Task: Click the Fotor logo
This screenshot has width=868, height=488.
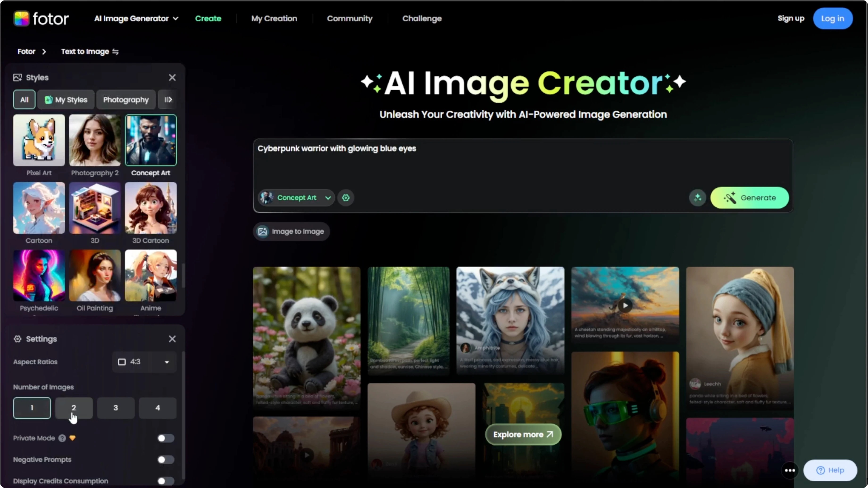Action: click(41, 19)
